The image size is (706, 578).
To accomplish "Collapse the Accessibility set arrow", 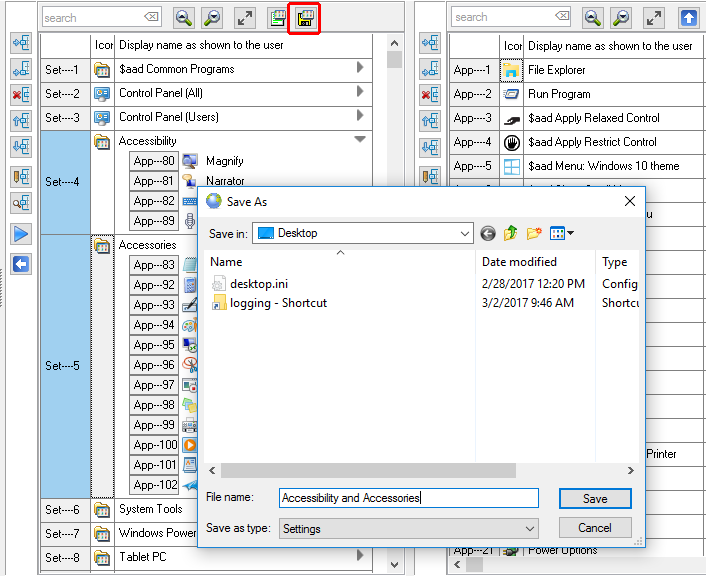I will pos(360,141).
